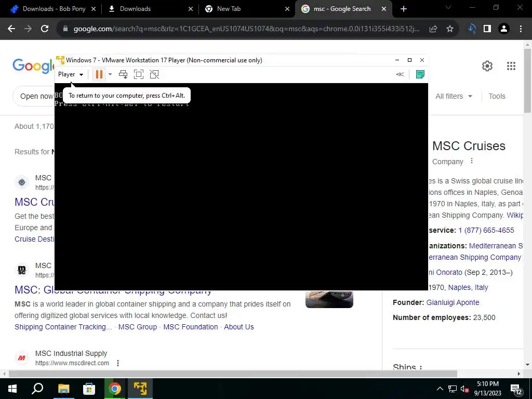Click the MSC Industrial Supply site favicon
The height and width of the screenshot is (399, 532).
pyautogui.click(x=22, y=358)
